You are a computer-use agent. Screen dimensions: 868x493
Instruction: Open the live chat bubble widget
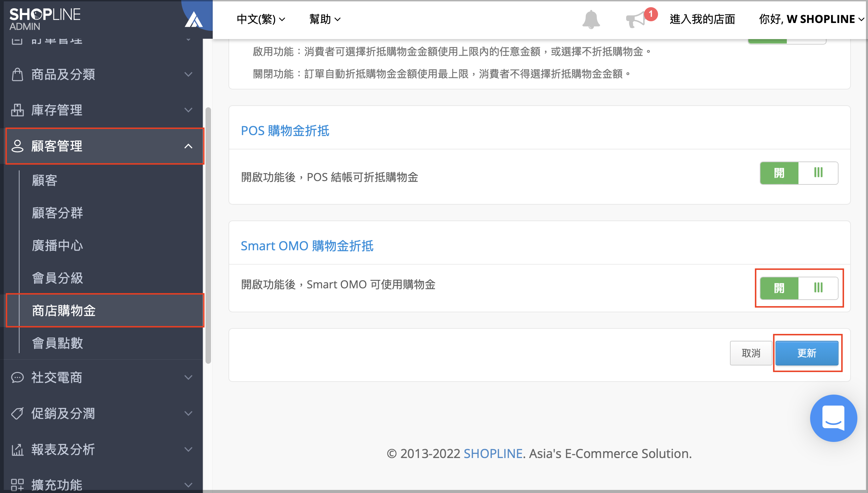tap(833, 418)
